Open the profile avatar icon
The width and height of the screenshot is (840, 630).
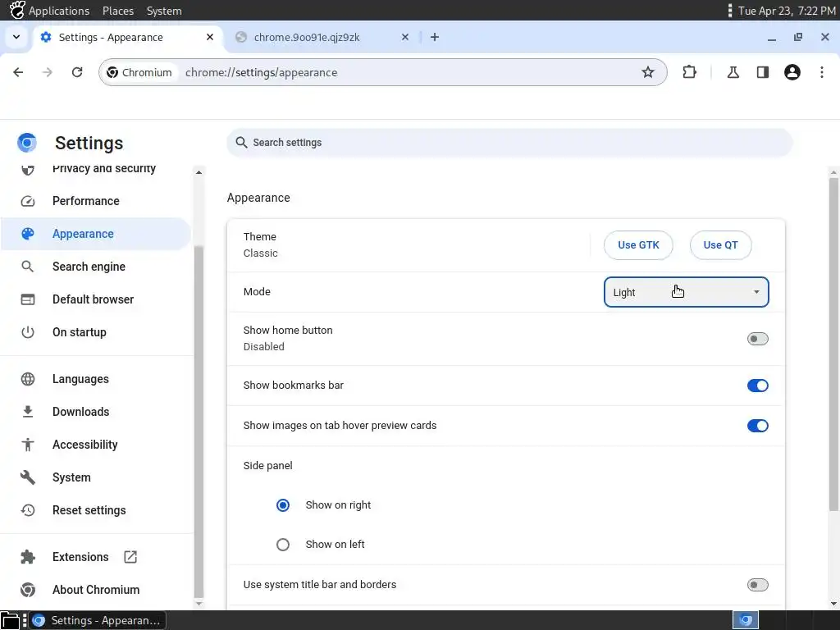tap(792, 72)
